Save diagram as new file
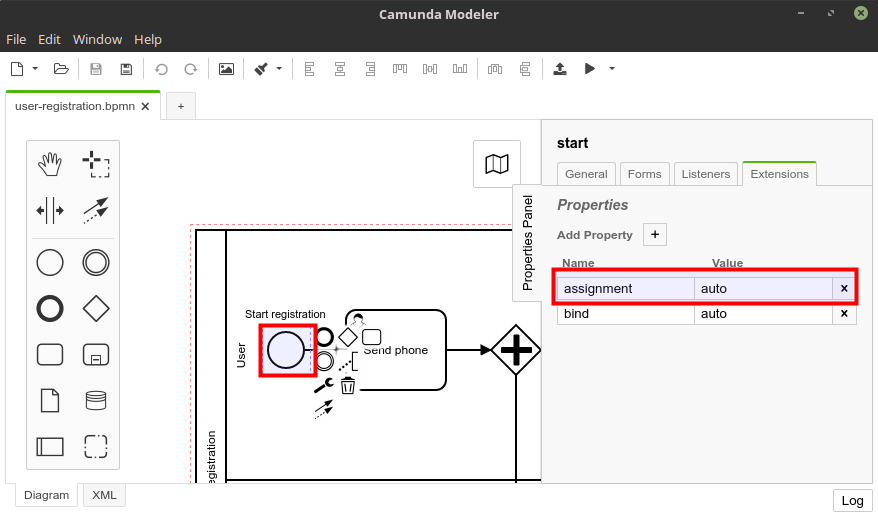Image resolution: width=878 pixels, height=518 pixels. [x=126, y=69]
